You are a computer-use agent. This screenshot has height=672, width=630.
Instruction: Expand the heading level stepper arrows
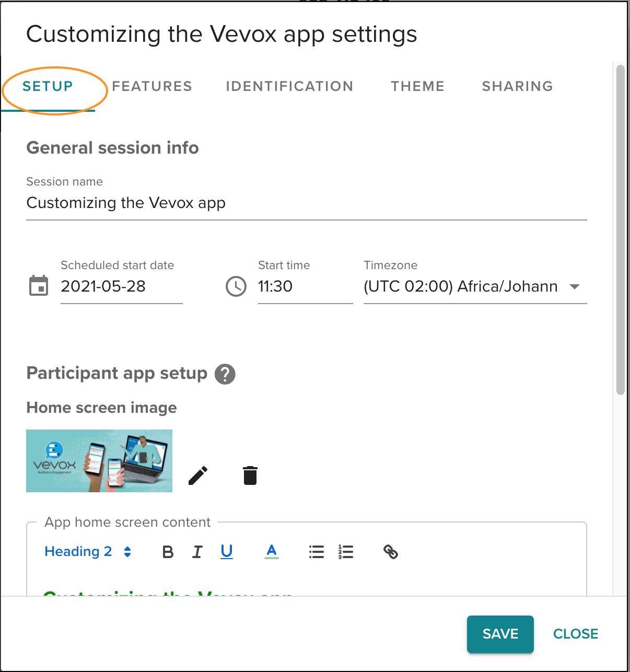pyautogui.click(x=127, y=551)
